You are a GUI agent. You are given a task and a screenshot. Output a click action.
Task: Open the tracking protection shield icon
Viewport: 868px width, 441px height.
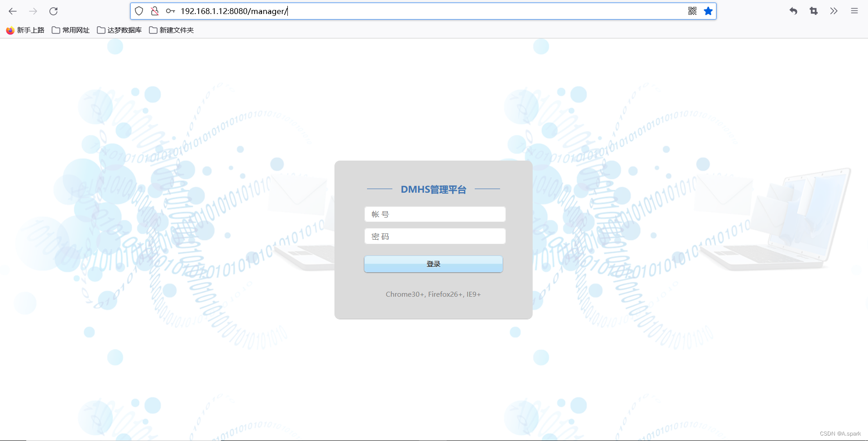(139, 11)
